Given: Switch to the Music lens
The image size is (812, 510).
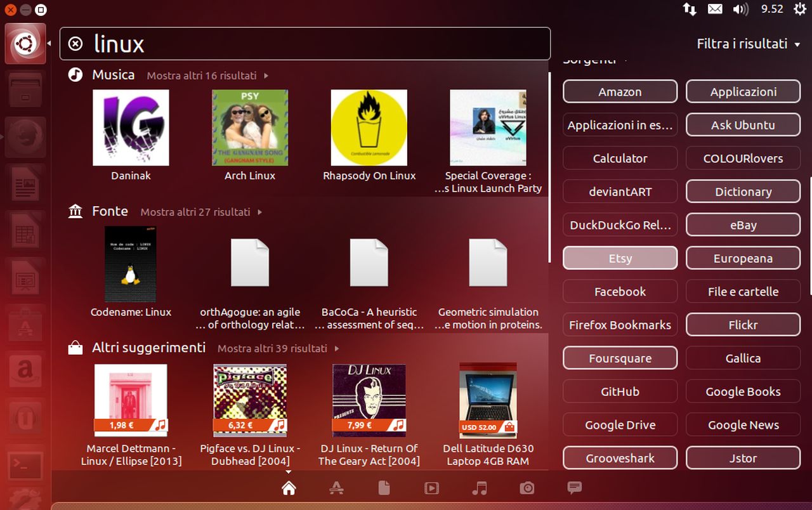Looking at the screenshot, I should tap(480, 488).
